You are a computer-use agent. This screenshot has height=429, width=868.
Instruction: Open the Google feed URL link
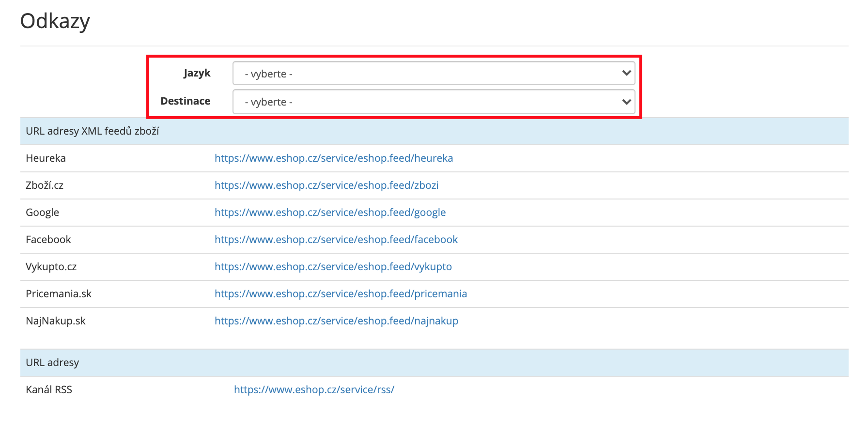click(x=330, y=213)
